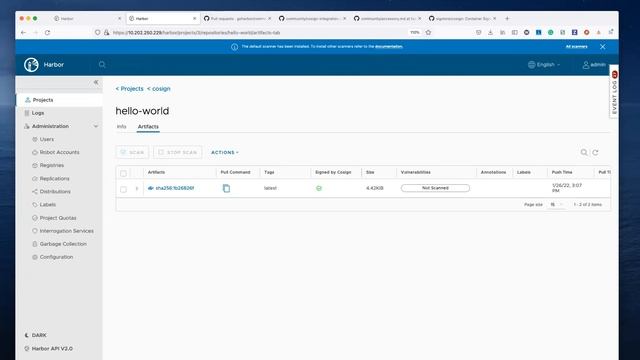Click the Not Scanned vulnerability status bar
The image size is (640, 360).
coord(435,188)
